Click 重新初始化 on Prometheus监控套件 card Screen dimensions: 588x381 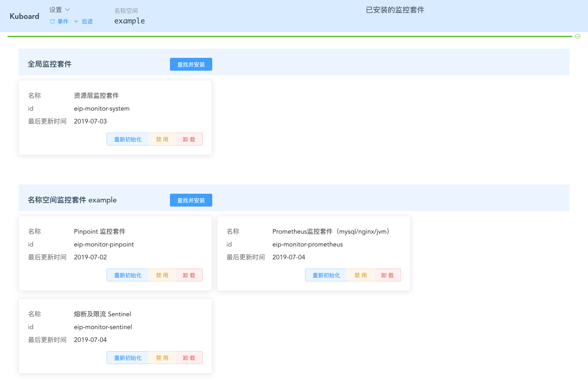pyautogui.click(x=326, y=275)
